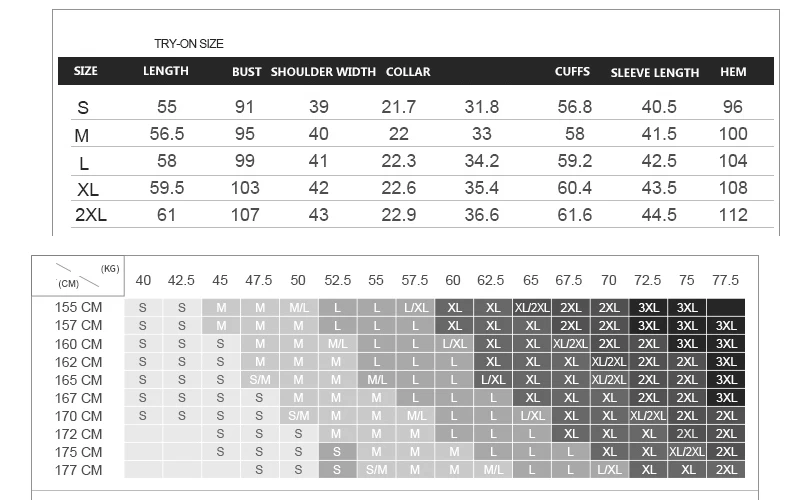Image resolution: width=790 pixels, height=500 pixels.
Task: Select the 177 CM height row label
Action: coord(78,470)
